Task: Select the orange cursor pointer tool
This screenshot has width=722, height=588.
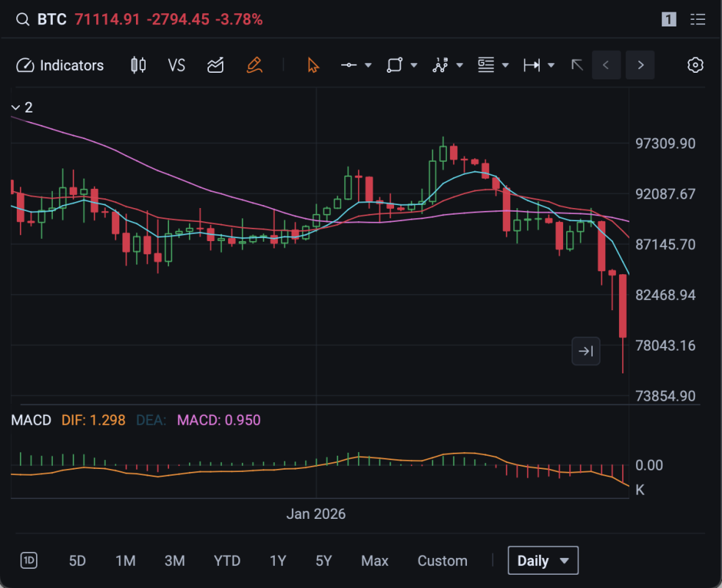Action: (313, 65)
